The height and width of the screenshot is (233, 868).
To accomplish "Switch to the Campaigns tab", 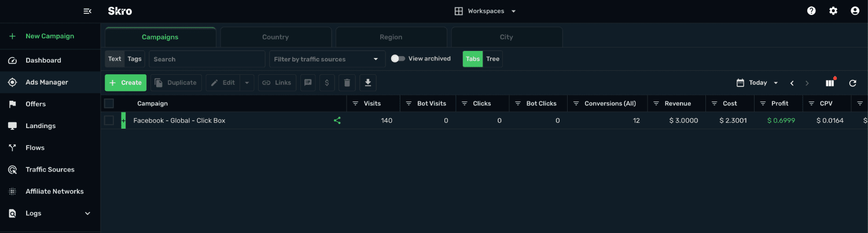I will pos(160,37).
